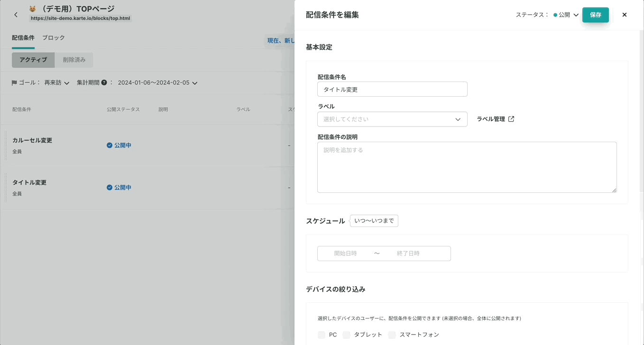Click the 公開中 status text for タイトル変更
Viewport: 644px width, 345px height.
point(123,188)
